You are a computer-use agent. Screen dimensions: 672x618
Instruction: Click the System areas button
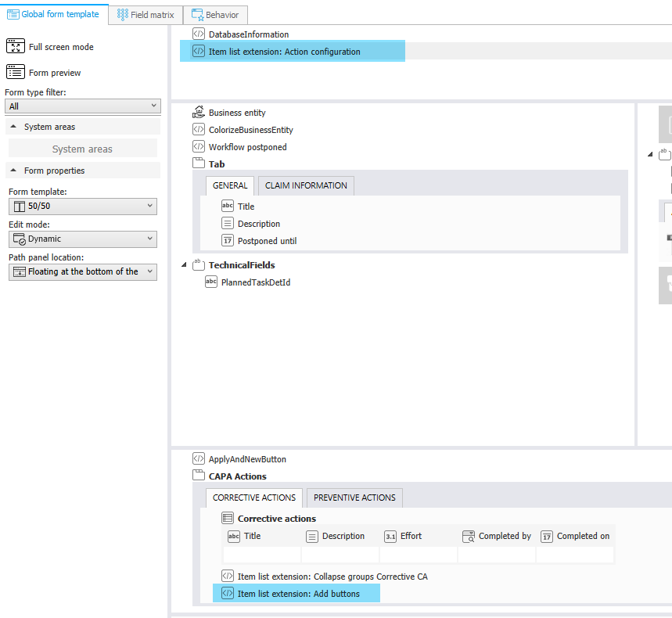(x=82, y=149)
